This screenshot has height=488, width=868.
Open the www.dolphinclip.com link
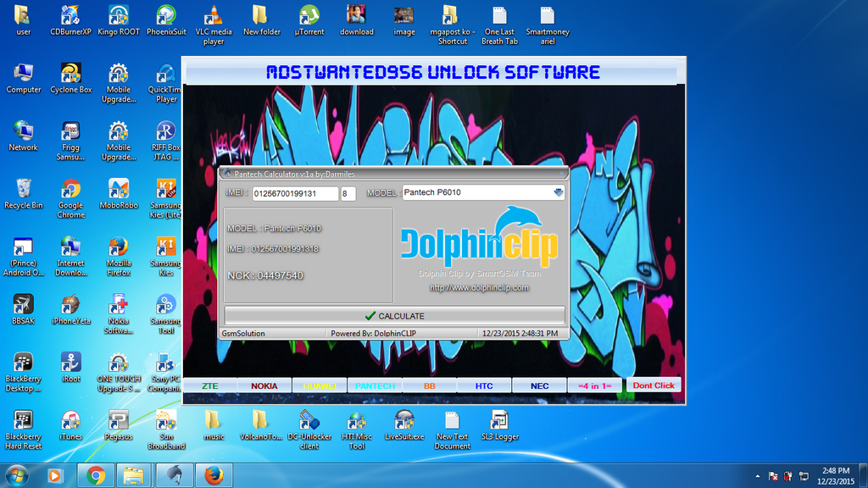479,287
